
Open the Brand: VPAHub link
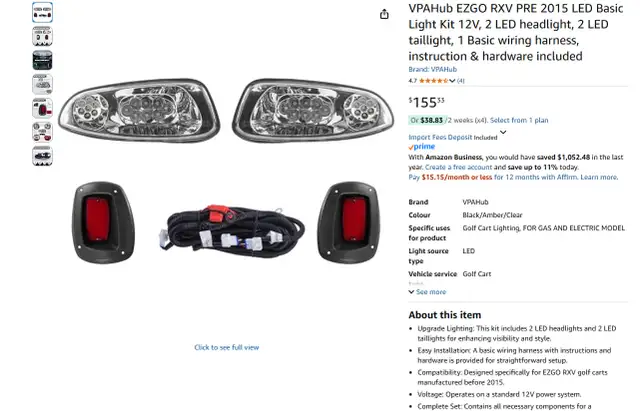(x=433, y=69)
